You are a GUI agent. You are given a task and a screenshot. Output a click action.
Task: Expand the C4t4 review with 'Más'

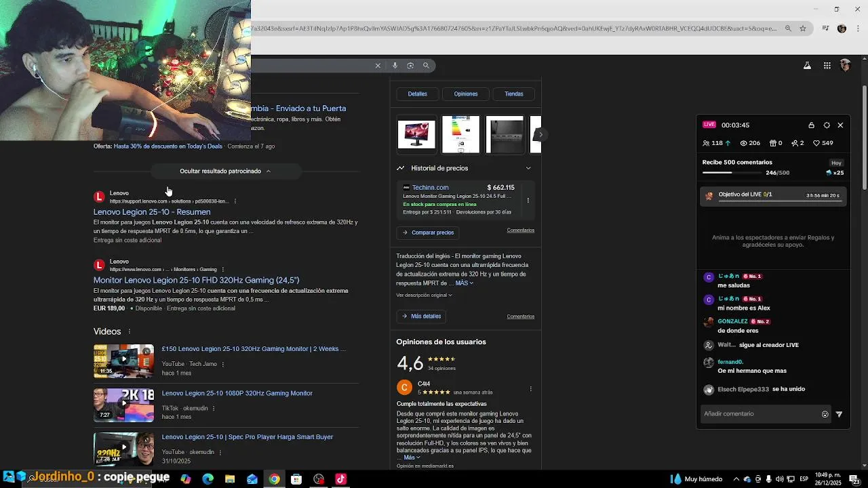click(x=412, y=457)
